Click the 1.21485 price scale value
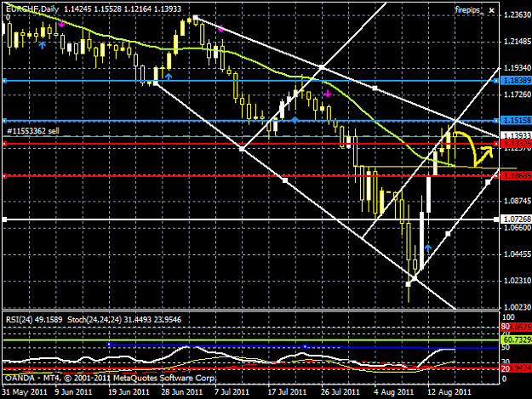Viewport: 532px width, 399px height. point(518,42)
